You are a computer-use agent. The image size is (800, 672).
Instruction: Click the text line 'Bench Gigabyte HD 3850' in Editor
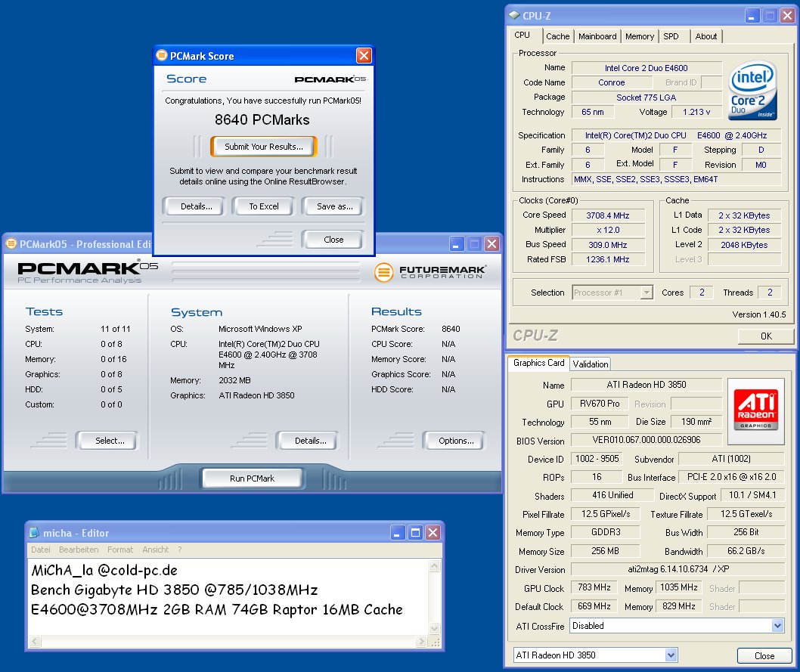[x=175, y=590]
